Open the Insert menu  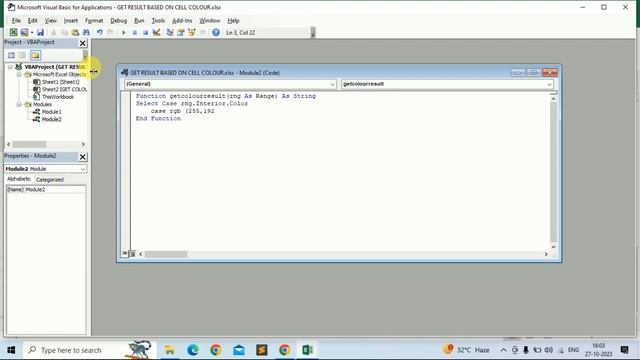click(71, 20)
